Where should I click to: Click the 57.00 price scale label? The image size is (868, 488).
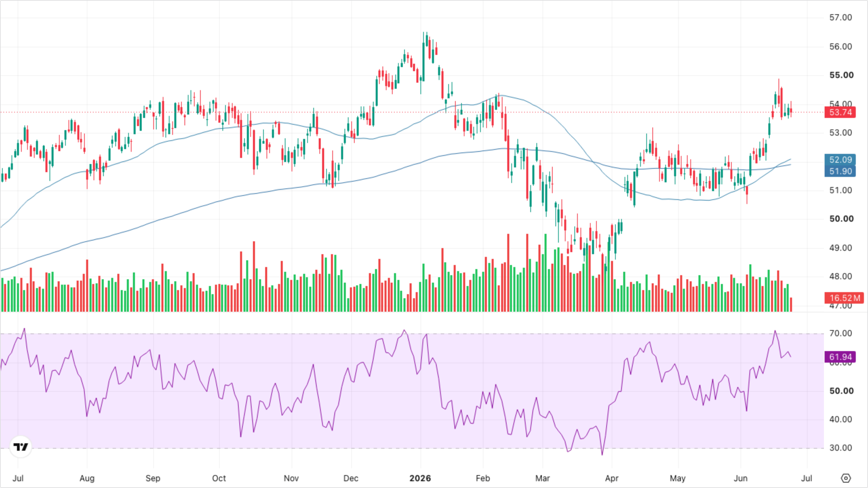click(x=841, y=18)
